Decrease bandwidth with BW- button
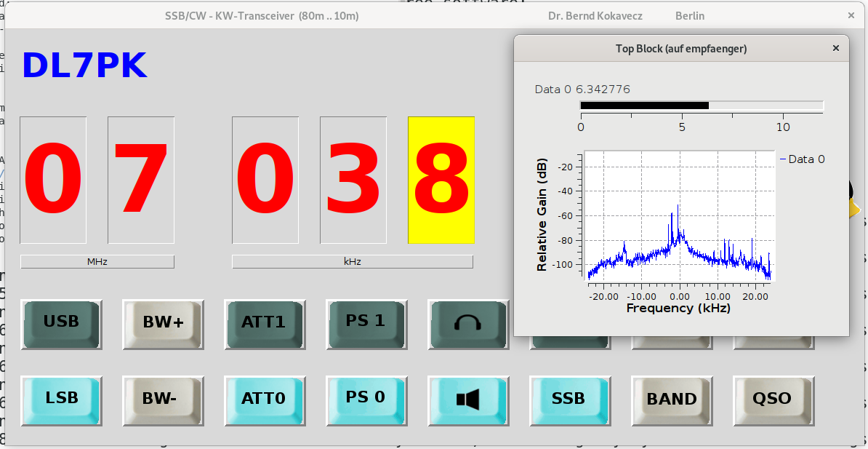This screenshot has width=868, height=449. [163, 400]
